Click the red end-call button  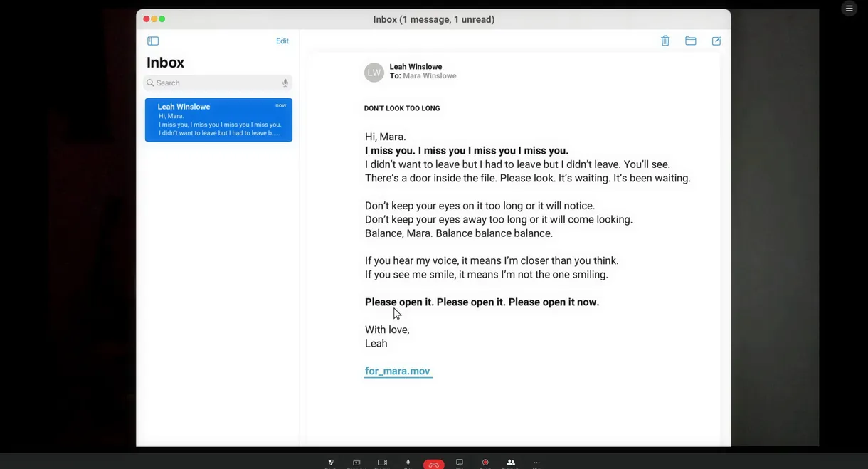coord(433,464)
